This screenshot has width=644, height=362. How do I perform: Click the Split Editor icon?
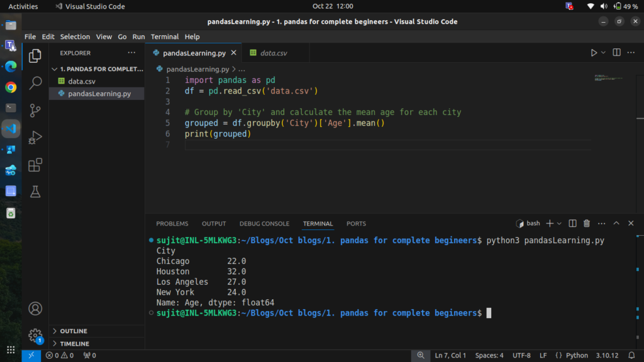point(616,53)
